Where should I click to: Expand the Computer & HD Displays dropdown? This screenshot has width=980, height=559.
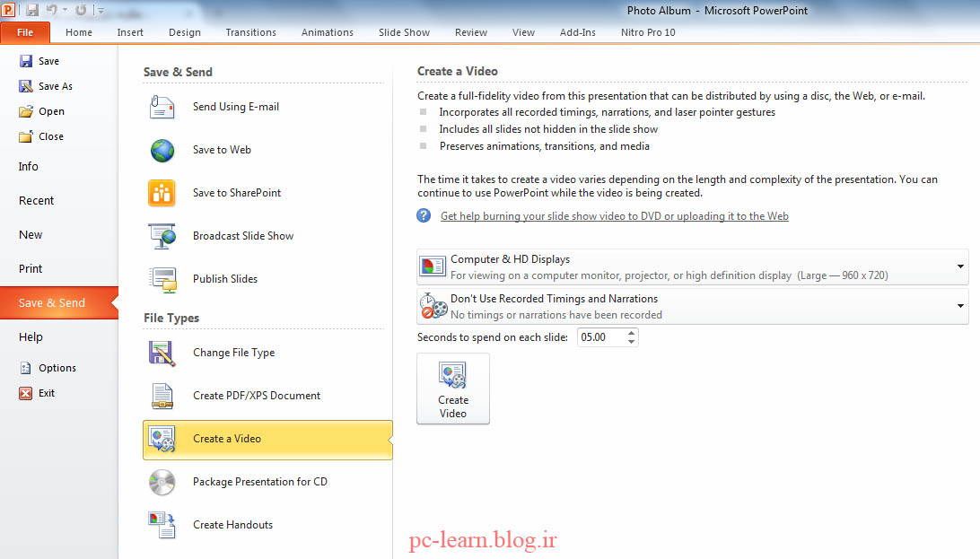(959, 267)
